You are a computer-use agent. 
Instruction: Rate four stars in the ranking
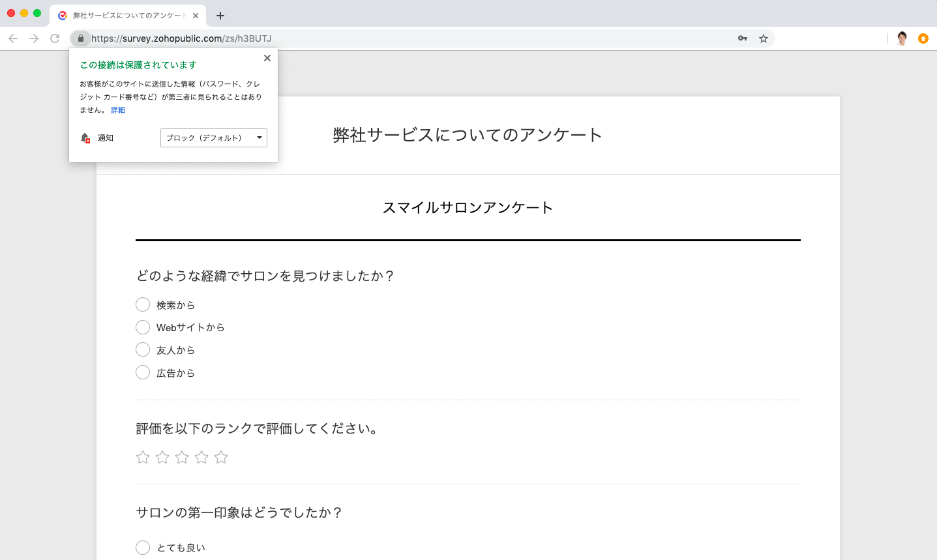point(201,457)
